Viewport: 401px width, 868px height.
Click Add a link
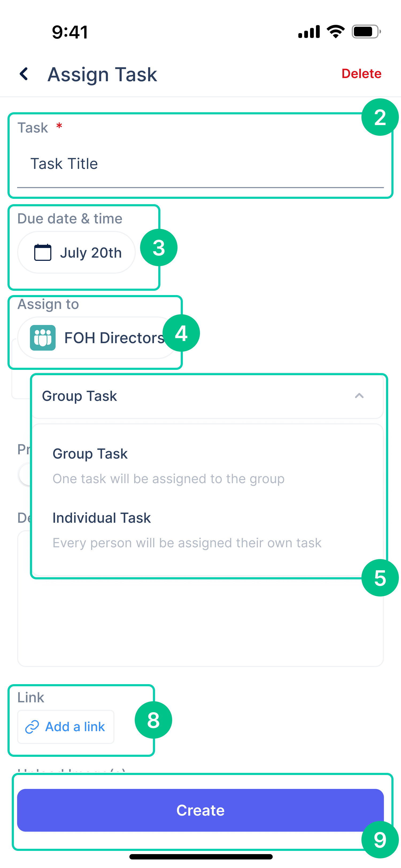[66, 726]
